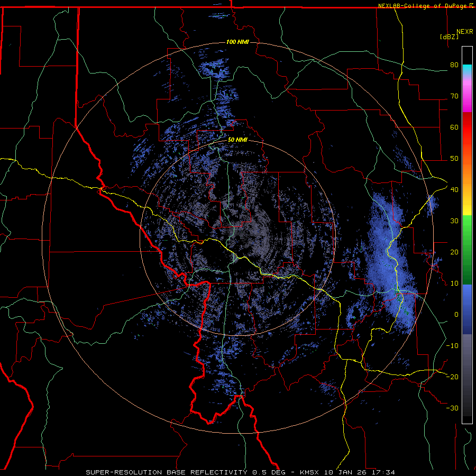Click the 70 value on dBZ scale

click(454, 96)
